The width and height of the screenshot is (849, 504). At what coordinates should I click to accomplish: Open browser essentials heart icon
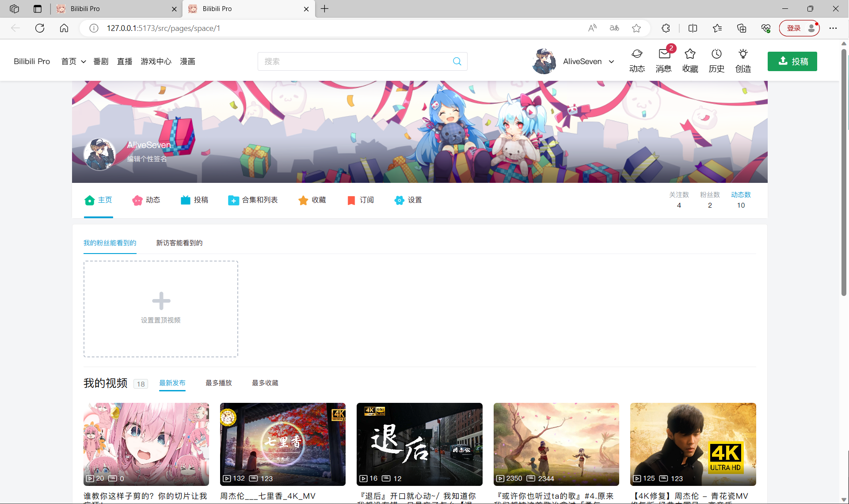766,28
